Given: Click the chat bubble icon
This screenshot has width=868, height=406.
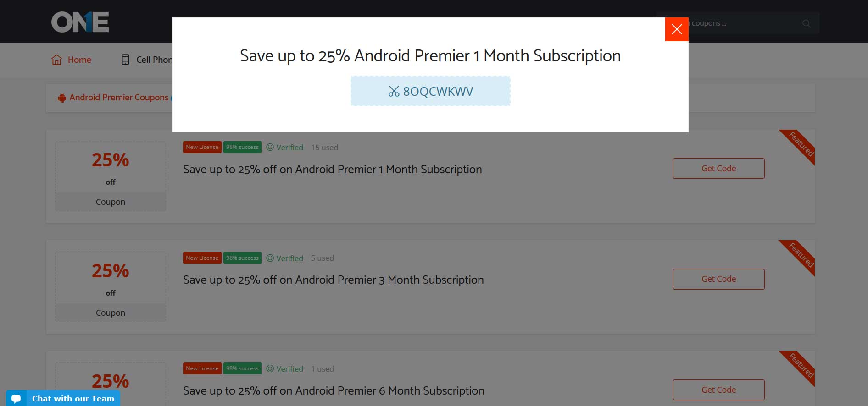Looking at the screenshot, I should tap(16, 399).
